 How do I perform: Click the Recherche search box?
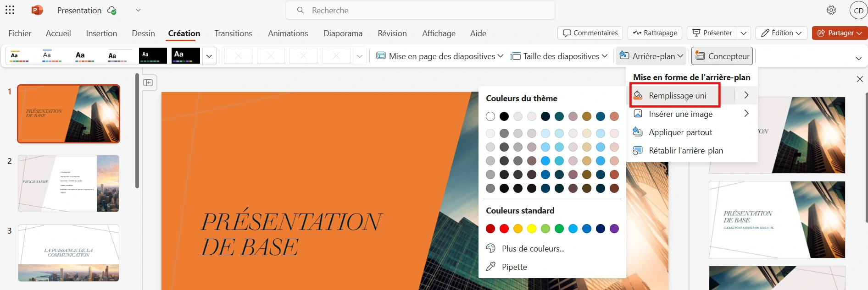click(420, 10)
